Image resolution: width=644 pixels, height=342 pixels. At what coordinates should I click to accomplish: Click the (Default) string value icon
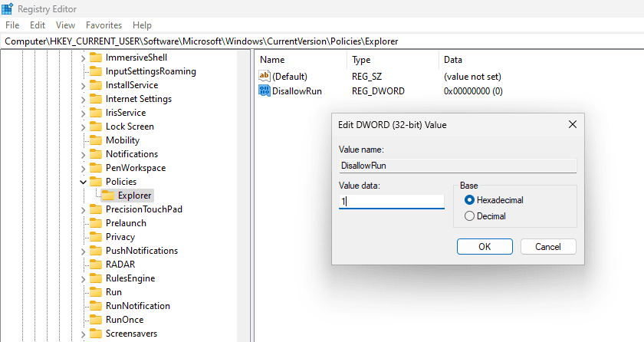coord(266,77)
